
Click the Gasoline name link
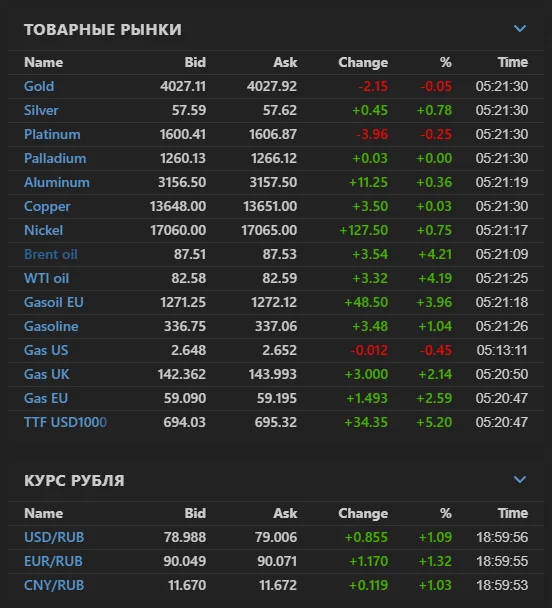pyautogui.click(x=51, y=326)
